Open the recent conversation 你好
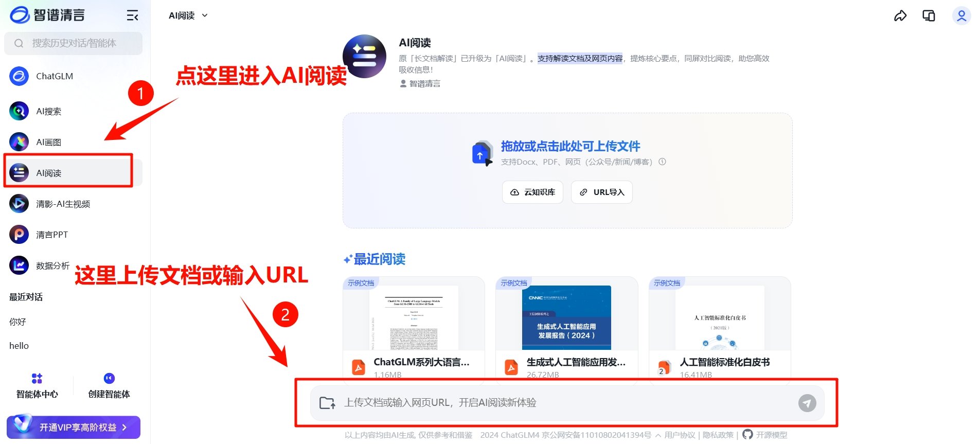980x444 pixels. coord(17,322)
